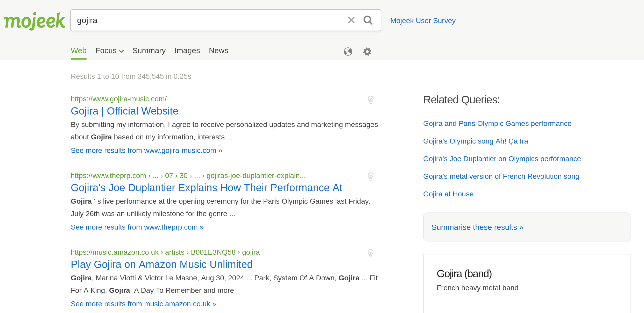Open Play Gojira on Amazon Music Unlimited

[x=161, y=265]
